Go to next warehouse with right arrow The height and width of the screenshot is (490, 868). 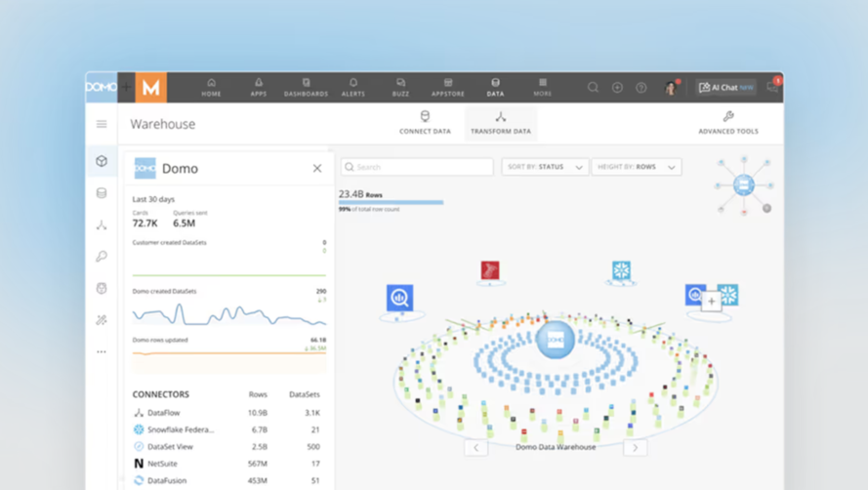[x=635, y=447]
